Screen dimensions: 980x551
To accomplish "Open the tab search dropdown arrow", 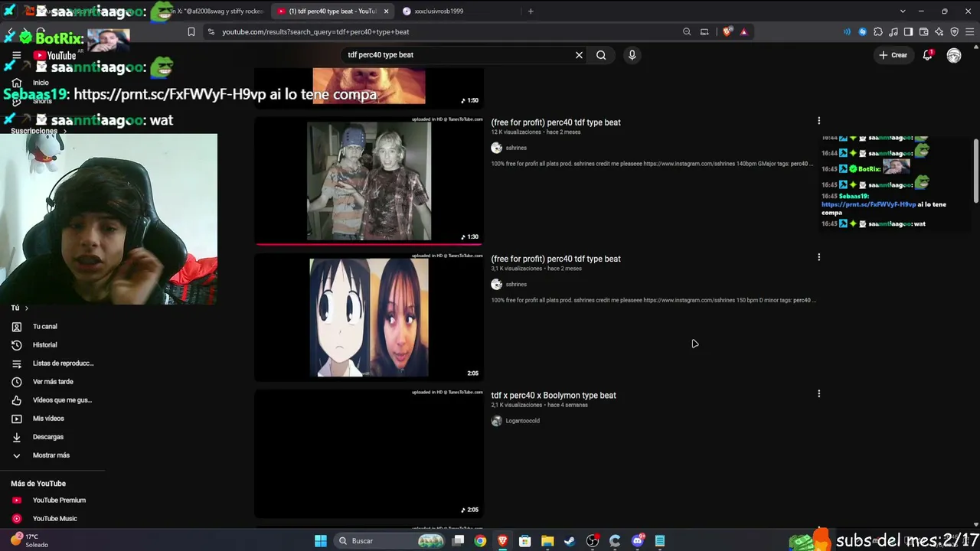I will (x=903, y=11).
